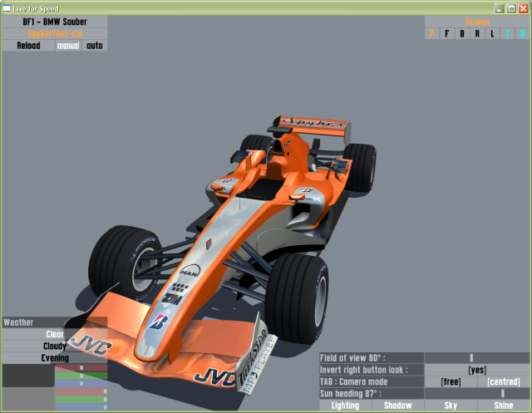Adjust the upper red color slider
The height and width of the screenshot is (413, 532).
click(81, 367)
